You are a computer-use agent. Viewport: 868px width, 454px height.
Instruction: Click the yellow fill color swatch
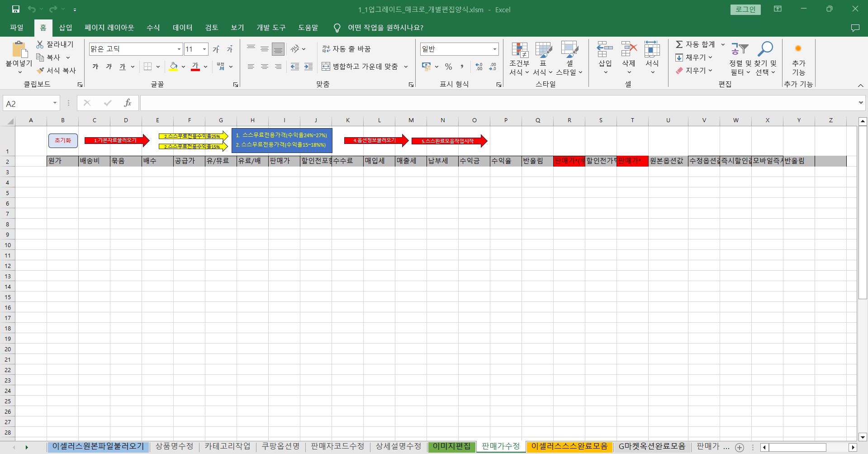[x=173, y=67]
